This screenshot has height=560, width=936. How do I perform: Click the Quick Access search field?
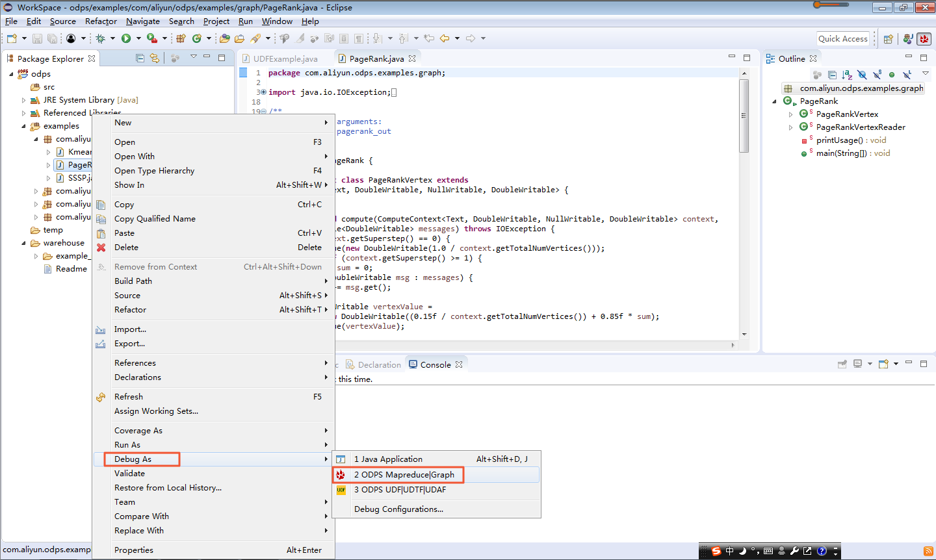(x=842, y=38)
